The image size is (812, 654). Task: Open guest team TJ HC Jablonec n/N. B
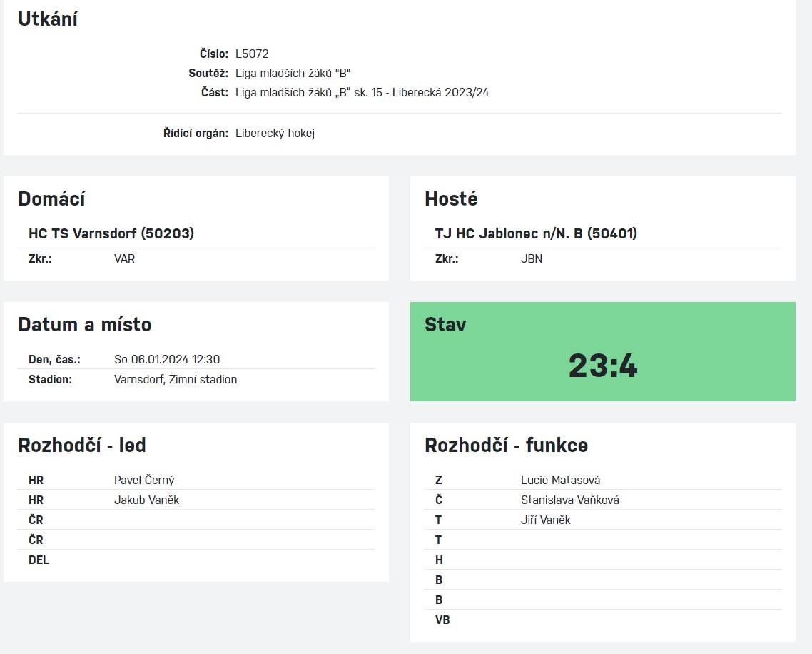pyautogui.click(x=536, y=233)
